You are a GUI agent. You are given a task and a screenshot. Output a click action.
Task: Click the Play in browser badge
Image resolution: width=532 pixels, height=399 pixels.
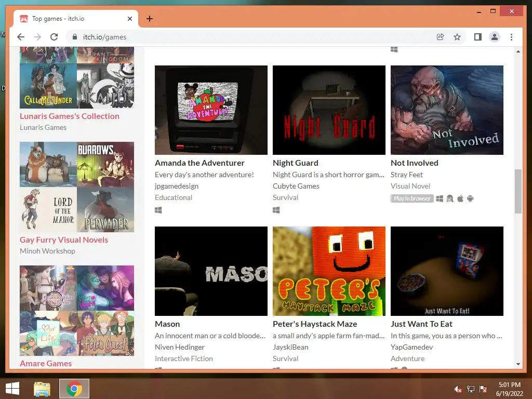click(x=412, y=198)
